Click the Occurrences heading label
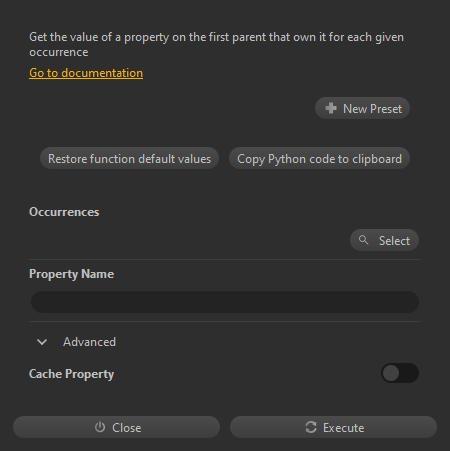Viewport: 450px width, 451px height. point(64,212)
